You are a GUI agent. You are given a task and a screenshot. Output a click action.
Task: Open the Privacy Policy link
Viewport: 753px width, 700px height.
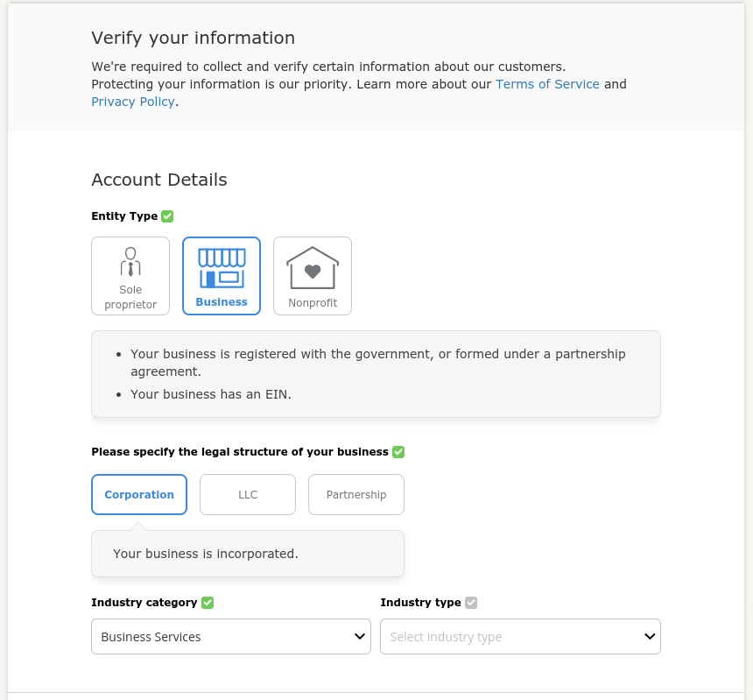click(133, 102)
